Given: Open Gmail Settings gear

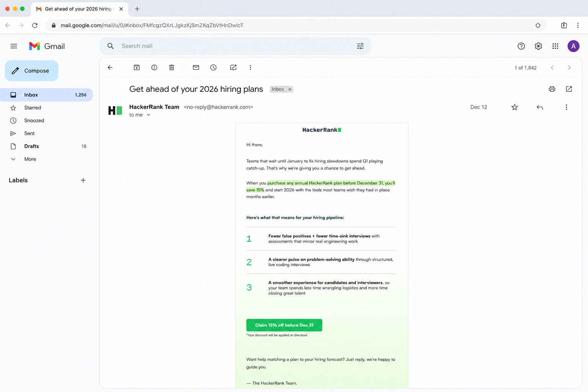Looking at the screenshot, I should [538, 46].
